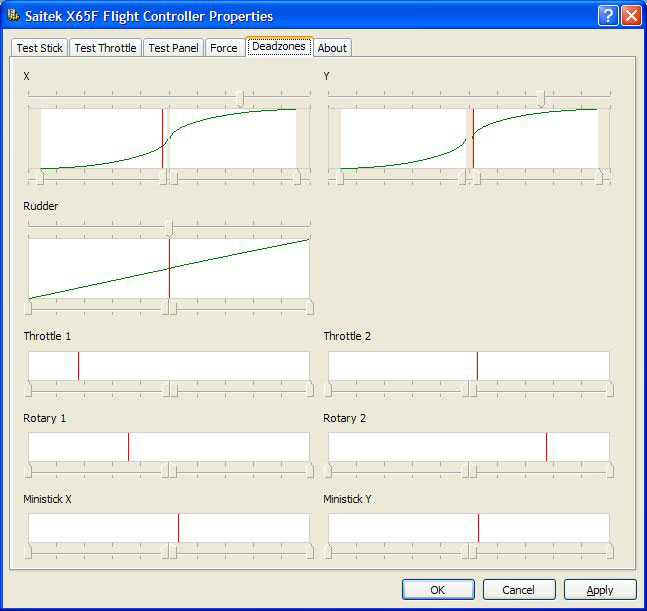
Task: Click the Rotary 2 label
Action: coord(345,418)
